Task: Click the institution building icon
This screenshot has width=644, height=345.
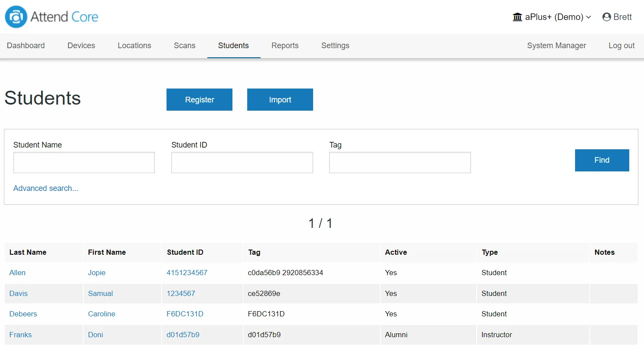Action: coord(517,17)
